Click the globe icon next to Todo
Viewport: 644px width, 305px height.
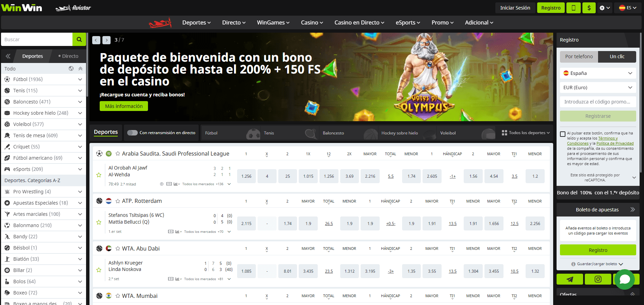(x=71, y=68)
